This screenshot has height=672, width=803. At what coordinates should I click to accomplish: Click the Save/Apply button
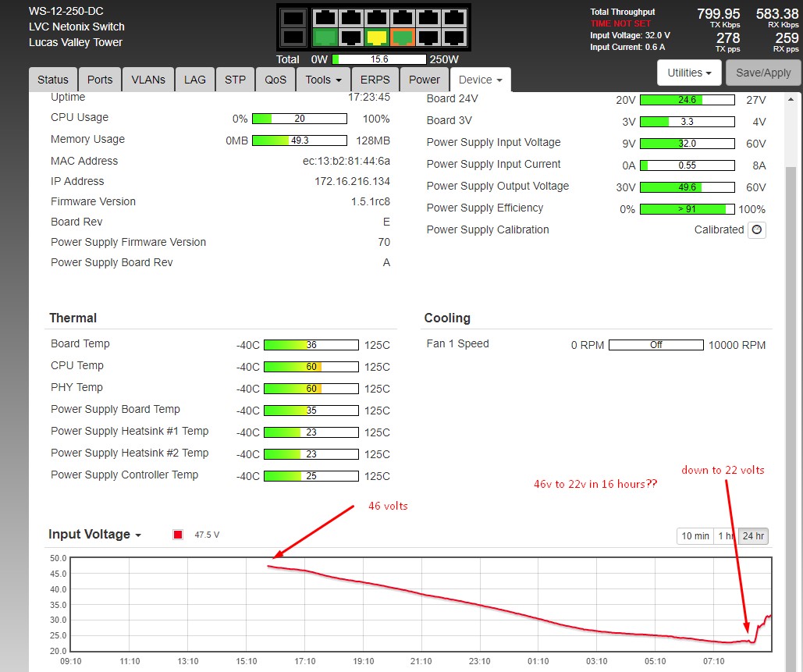tap(763, 73)
